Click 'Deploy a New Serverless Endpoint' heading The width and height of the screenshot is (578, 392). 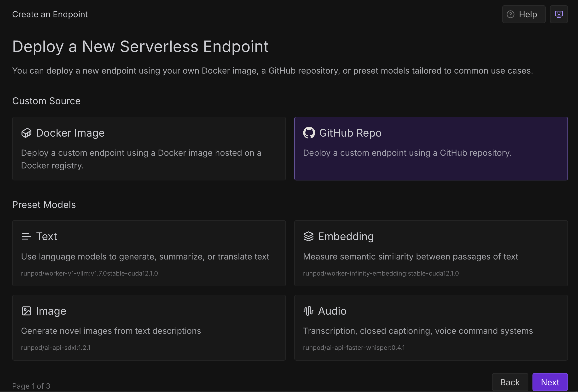pos(140,47)
